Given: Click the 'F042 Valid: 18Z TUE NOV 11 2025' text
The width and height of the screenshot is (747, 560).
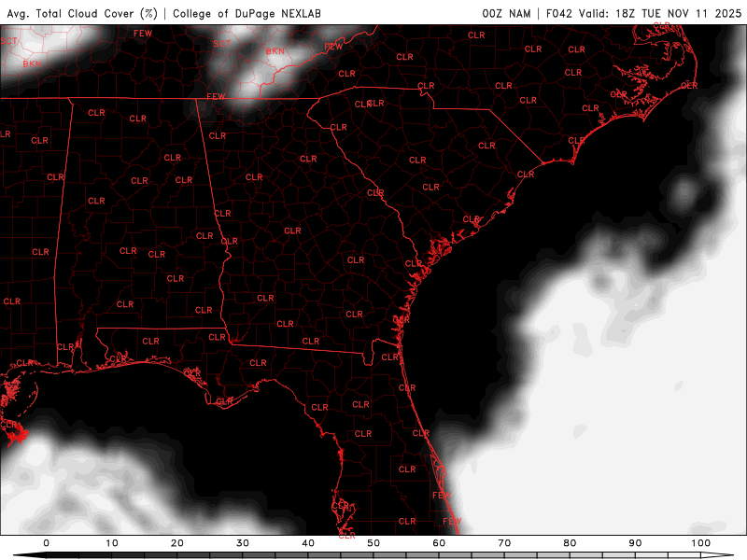Looking at the screenshot, I should (643, 14).
